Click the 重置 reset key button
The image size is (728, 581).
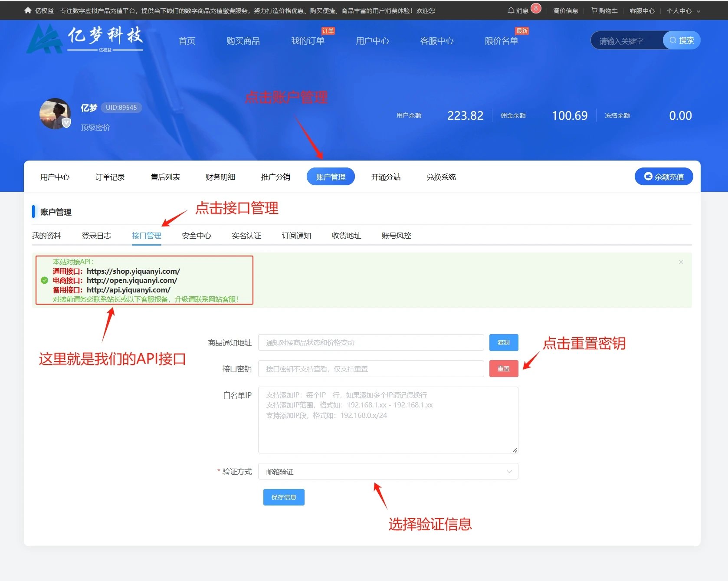503,368
